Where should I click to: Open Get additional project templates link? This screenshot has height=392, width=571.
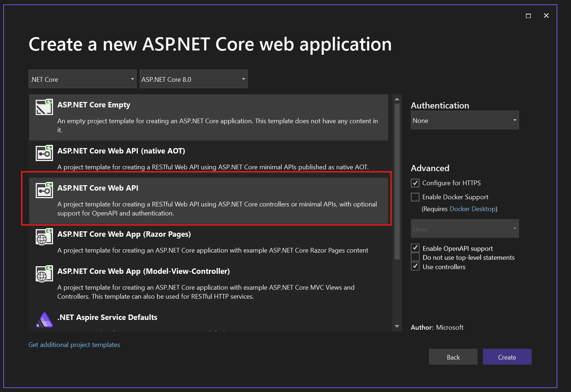[74, 345]
